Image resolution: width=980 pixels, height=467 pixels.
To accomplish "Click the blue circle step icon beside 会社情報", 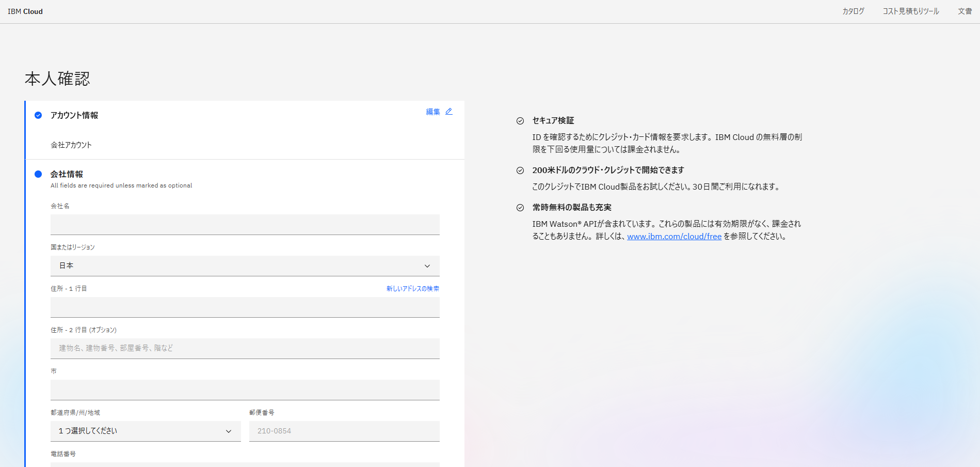I will click(38, 174).
